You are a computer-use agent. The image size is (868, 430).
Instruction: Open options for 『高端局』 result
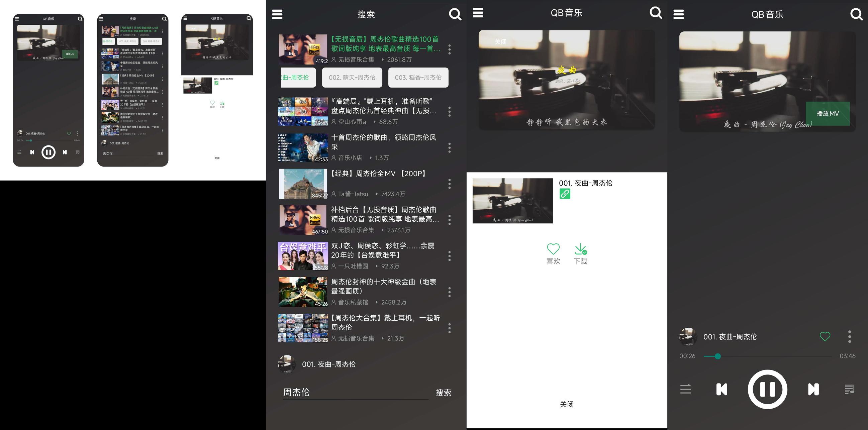click(x=450, y=111)
